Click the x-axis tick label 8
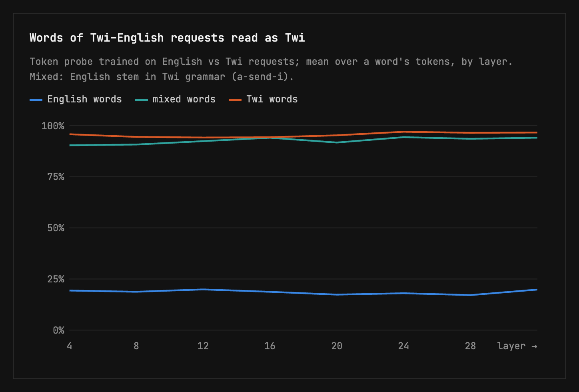The width and height of the screenshot is (579, 392). (136, 346)
